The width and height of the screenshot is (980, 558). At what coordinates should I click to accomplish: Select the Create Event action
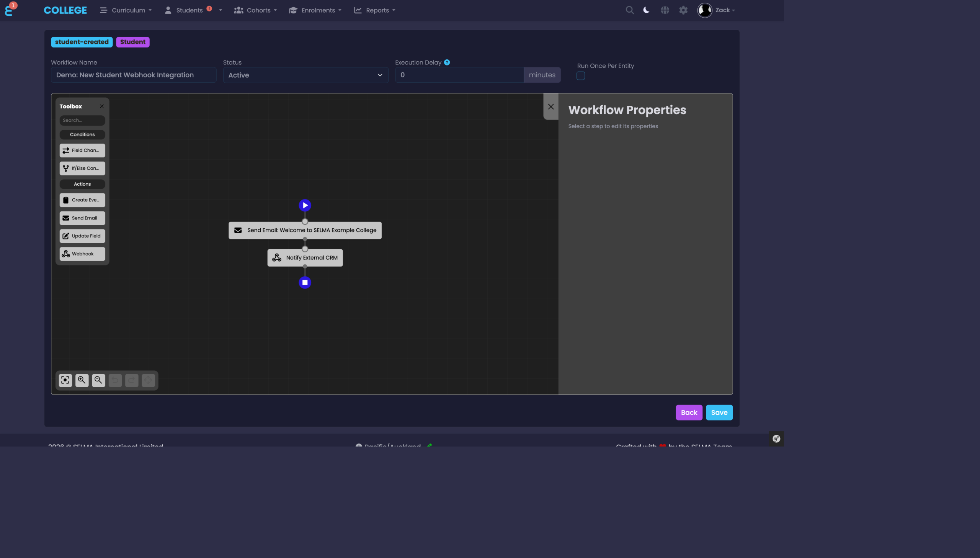[x=82, y=200]
